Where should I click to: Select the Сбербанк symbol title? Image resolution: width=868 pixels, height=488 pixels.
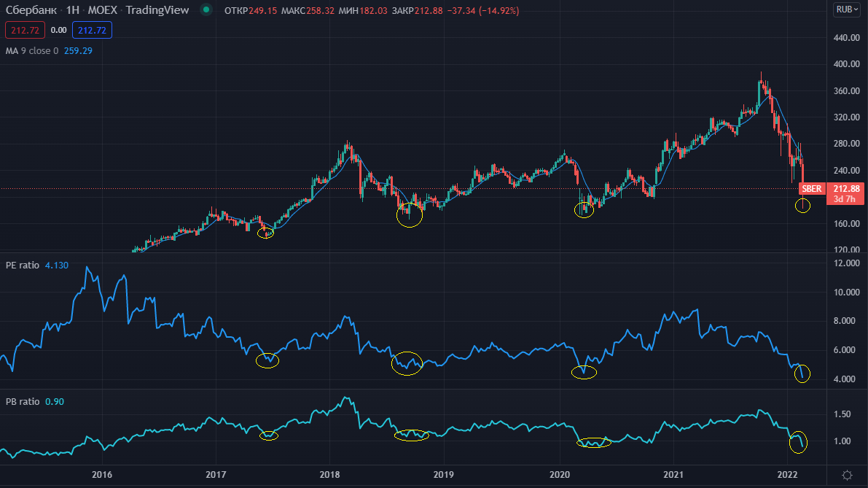(x=31, y=10)
